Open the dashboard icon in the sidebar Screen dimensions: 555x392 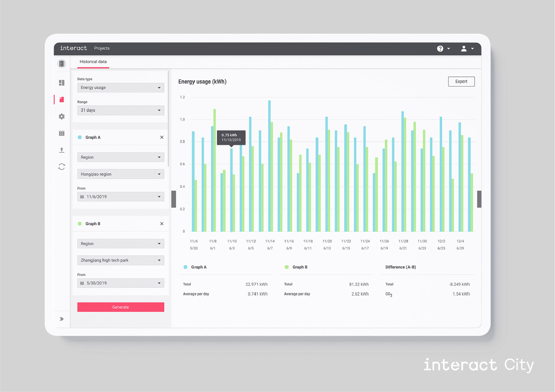click(62, 83)
